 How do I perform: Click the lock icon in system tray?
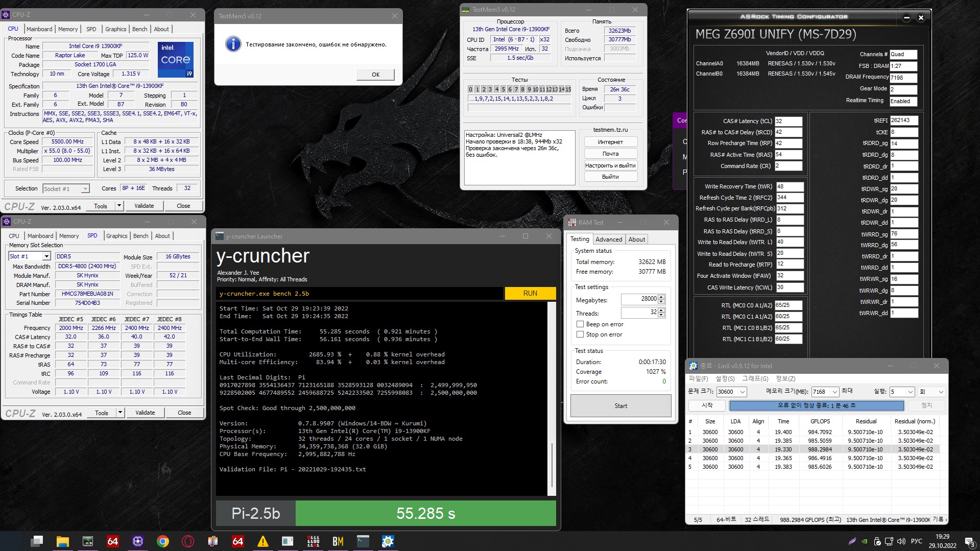[877, 541]
